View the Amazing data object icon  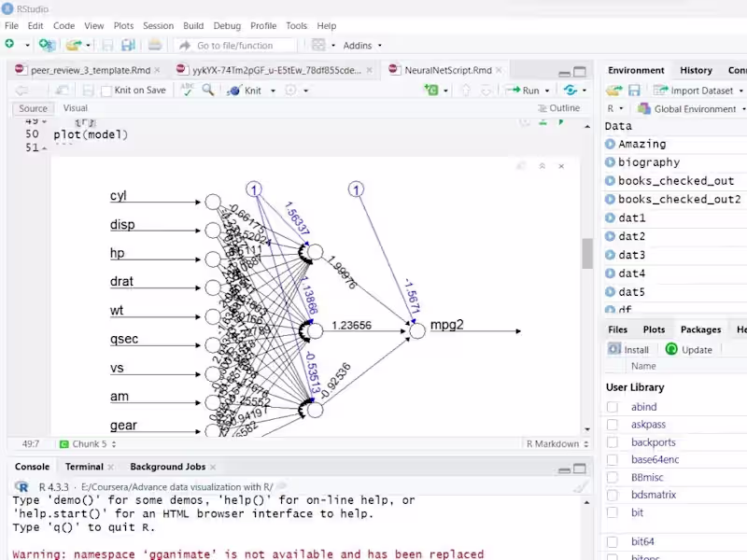(610, 144)
